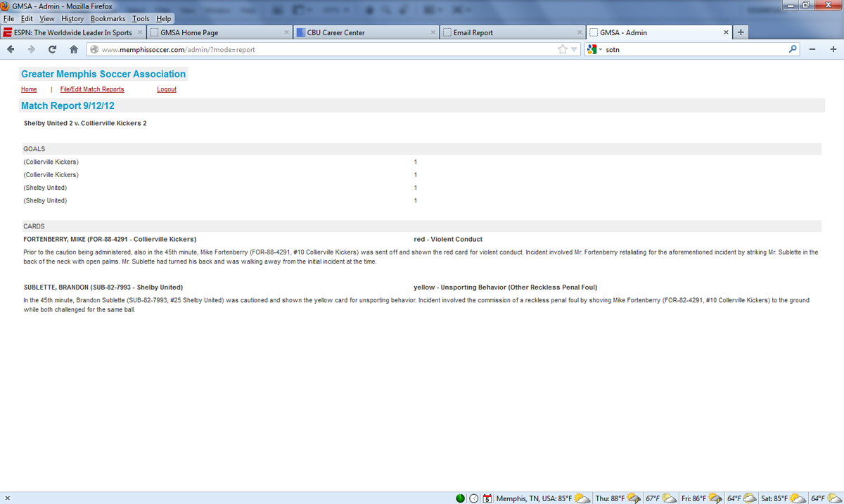Click the Forward navigation arrow
This screenshot has height=504, width=844.
point(31,49)
